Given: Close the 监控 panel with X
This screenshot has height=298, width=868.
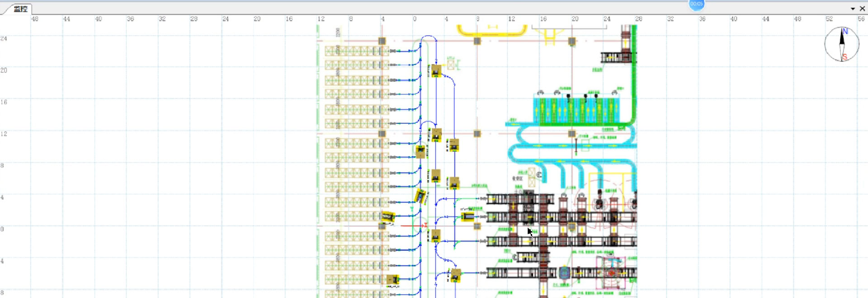Looking at the screenshot, I should click(x=862, y=9).
